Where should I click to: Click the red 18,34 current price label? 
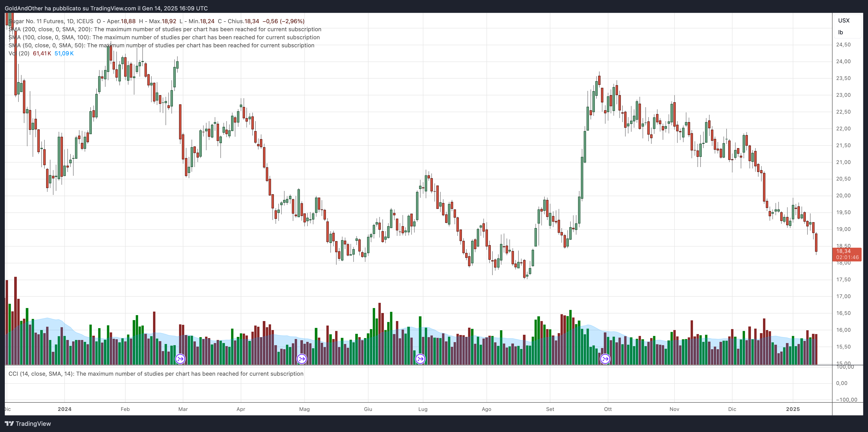[x=847, y=254]
